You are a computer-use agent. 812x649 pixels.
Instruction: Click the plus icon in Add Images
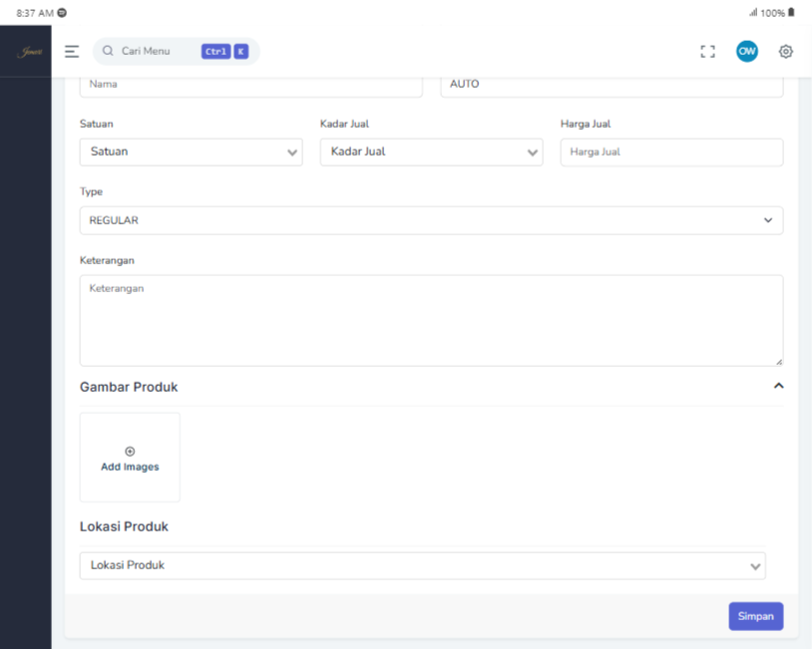[x=130, y=452]
